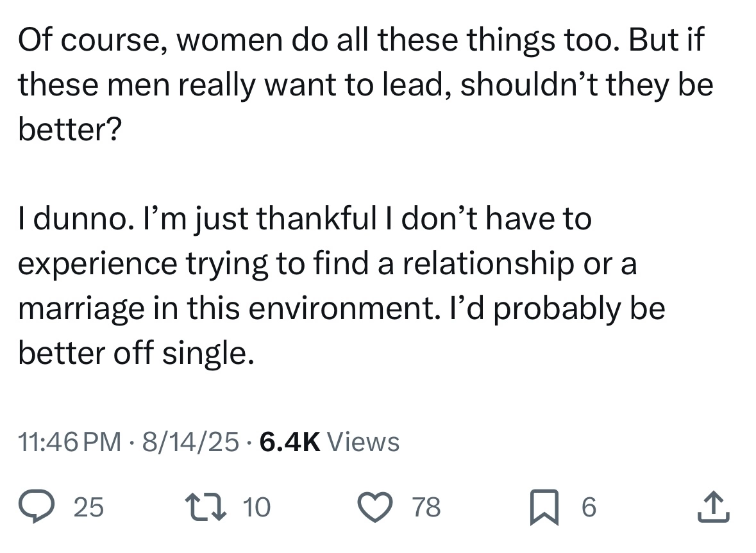Click the line starting 'I dunno.'

coord(305,220)
